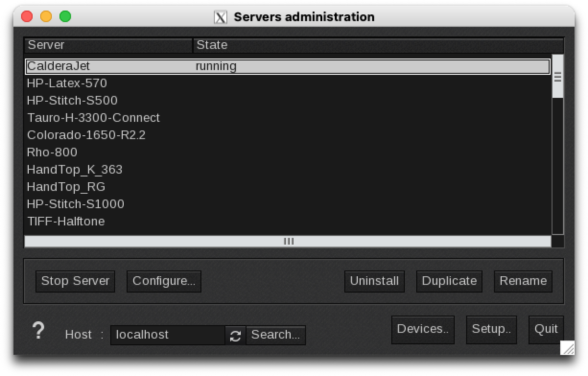Click the vertical scrollbar thumb
588x376 pixels.
tap(557, 77)
